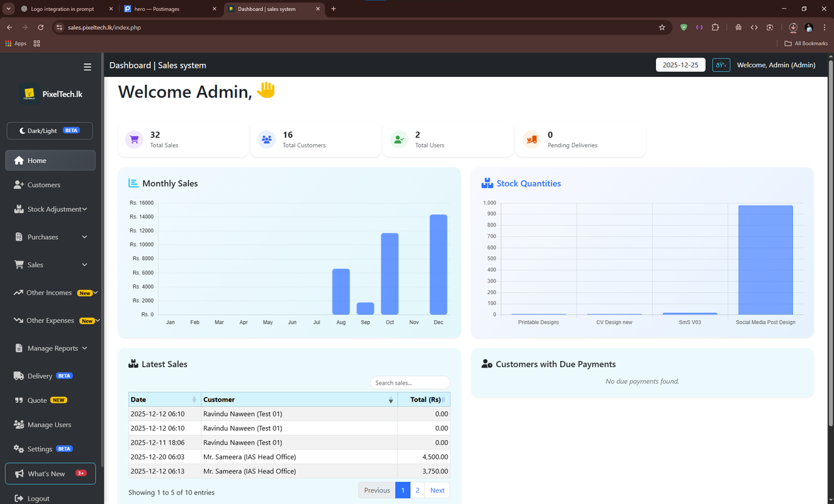Screen dimensions: 834x504
Task: Click the Latest Sales heading icon
Action: pyautogui.click(x=133, y=364)
